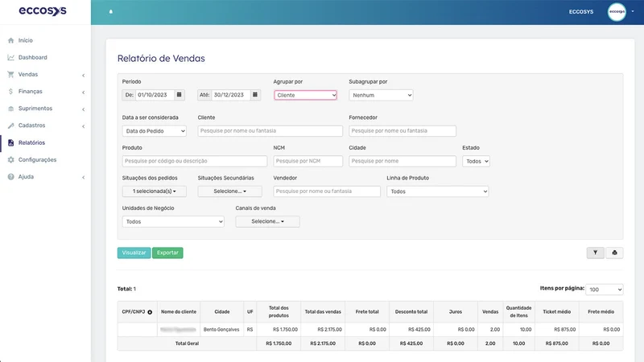This screenshot has width=644, height=362.
Task: Click the Configurações gear icon
Action: click(10, 159)
